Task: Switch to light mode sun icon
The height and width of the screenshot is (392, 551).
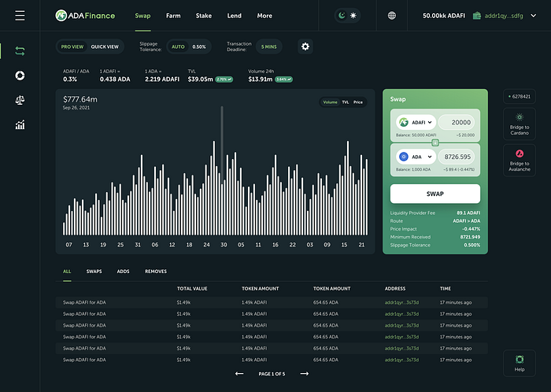Action: pos(353,16)
